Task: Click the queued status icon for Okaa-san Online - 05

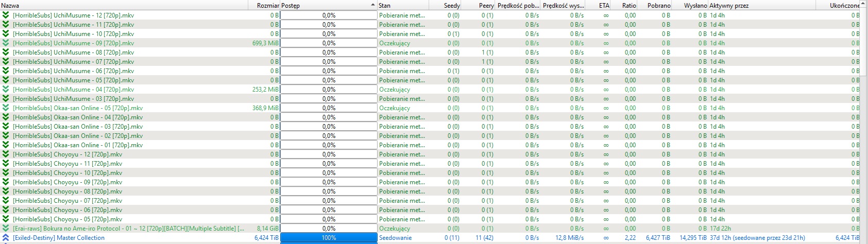Action: (6, 108)
